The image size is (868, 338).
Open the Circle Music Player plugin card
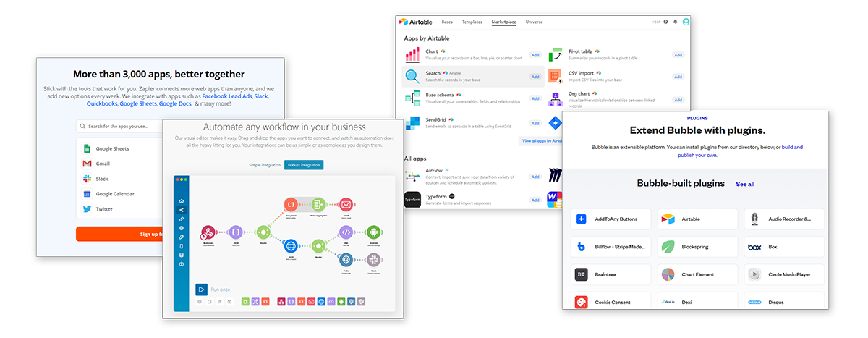783,275
